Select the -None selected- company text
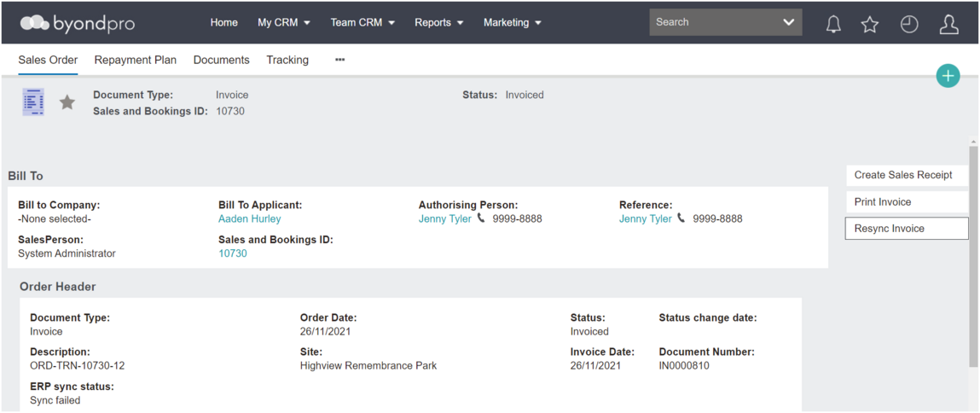Screen dimensions: 980x413 (55, 219)
